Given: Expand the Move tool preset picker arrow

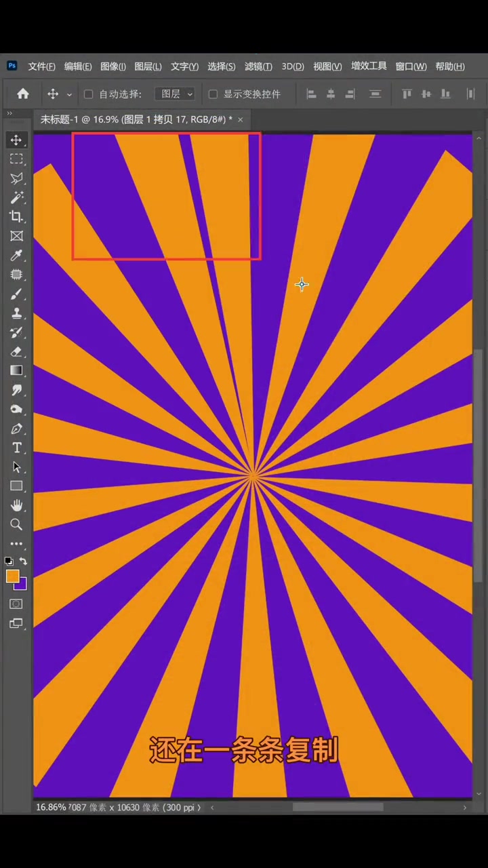Looking at the screenshot, I should coord(69,95).
